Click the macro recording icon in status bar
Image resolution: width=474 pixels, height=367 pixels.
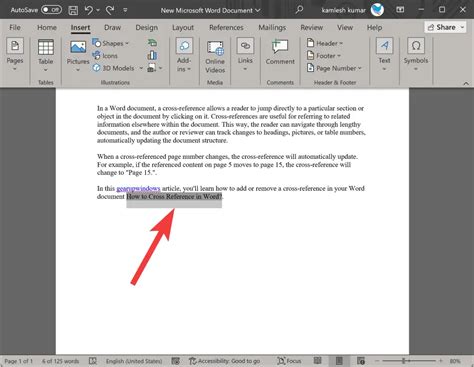click(x=176, y=361)
